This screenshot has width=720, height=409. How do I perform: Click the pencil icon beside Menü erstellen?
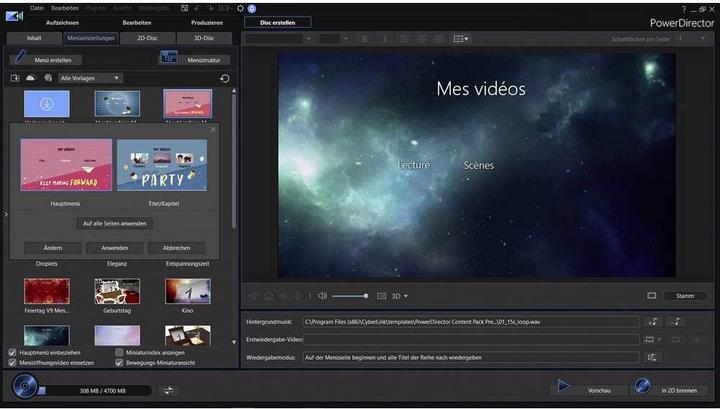(x=20, y=57)
